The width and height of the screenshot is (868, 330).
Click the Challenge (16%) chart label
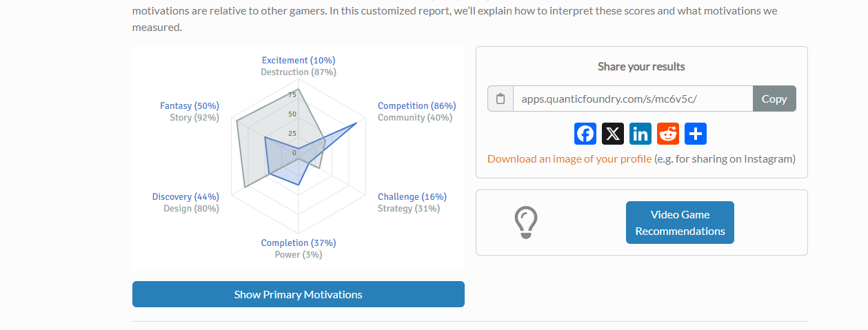click(x=412, y=197)
